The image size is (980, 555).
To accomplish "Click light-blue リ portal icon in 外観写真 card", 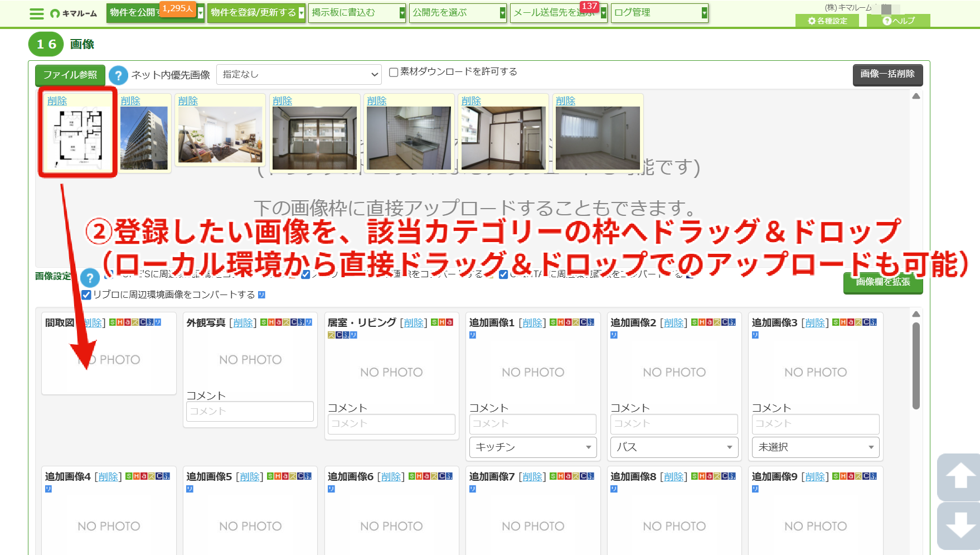I will pos(309,322).
